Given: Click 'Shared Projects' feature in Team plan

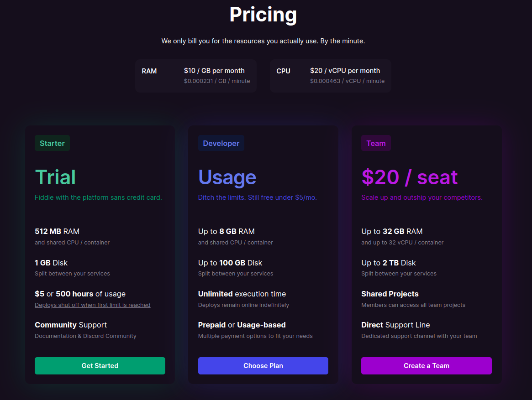Looking at the screenshot, I should 390,294.
